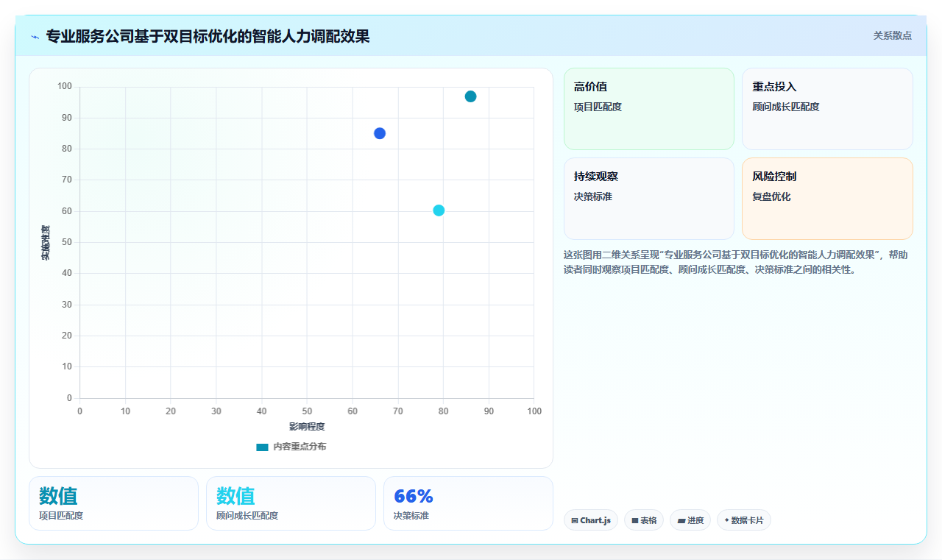Select the teal scatter point near 86

point(470,96)
